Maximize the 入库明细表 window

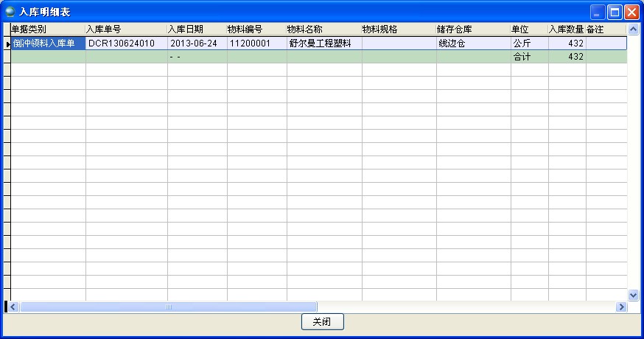615,12
